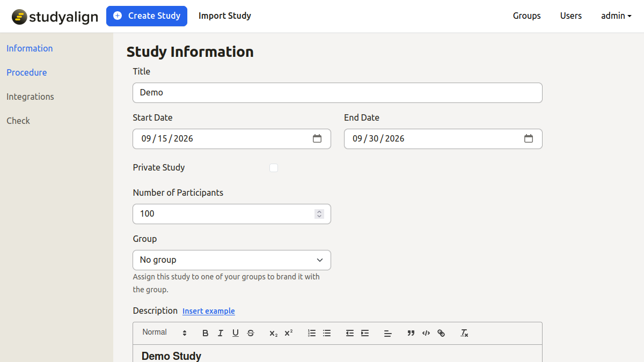The image size is (644, 362).
Task: Open the Group dropdown showing No group
Action: click(x=232, y=260)
